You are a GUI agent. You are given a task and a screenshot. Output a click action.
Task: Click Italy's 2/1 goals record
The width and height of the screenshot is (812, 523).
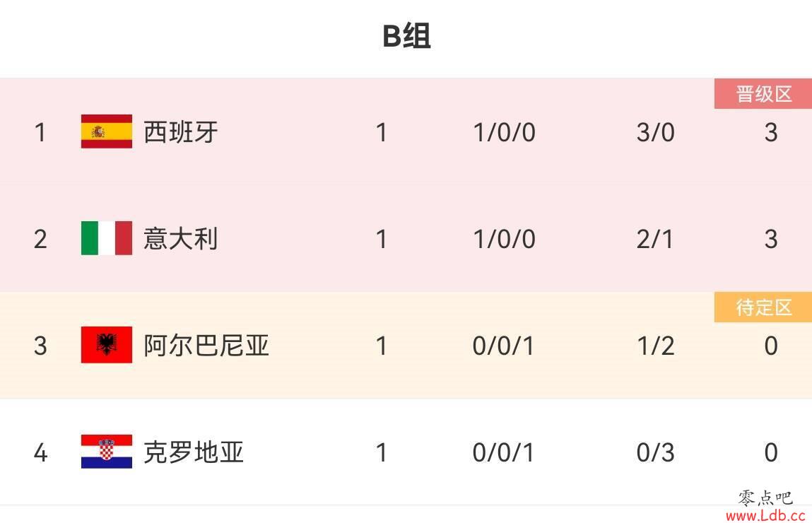click(x=655, y=239)
